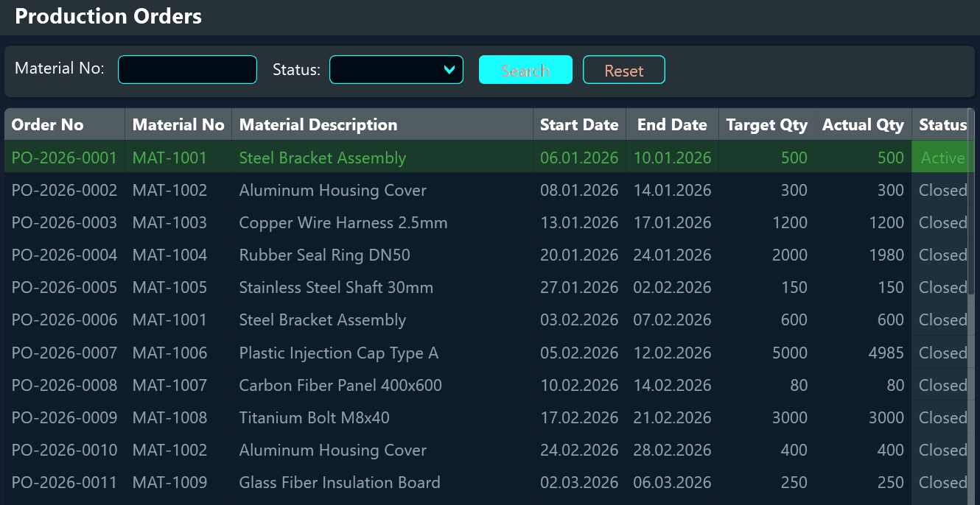980x505 pixels.
Task: Click end date 21.02.2026
Action: click(672, 417)
